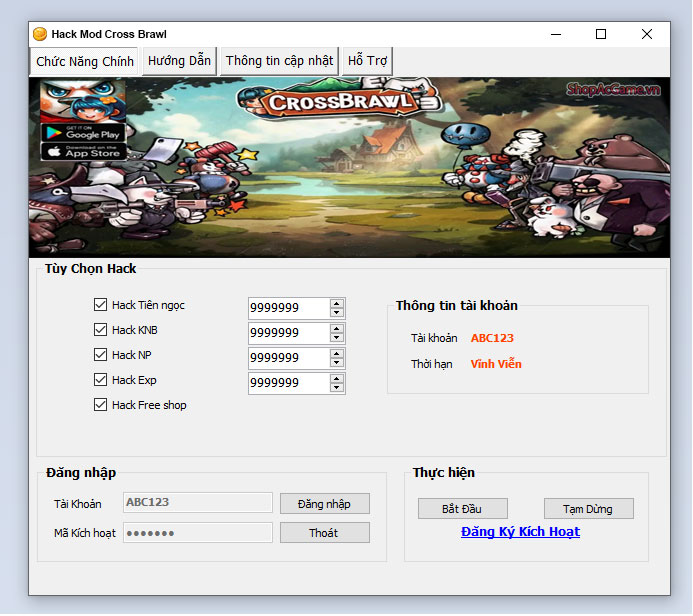
Task: Uncheck the Hack NP option
Action: click(100, 354)
